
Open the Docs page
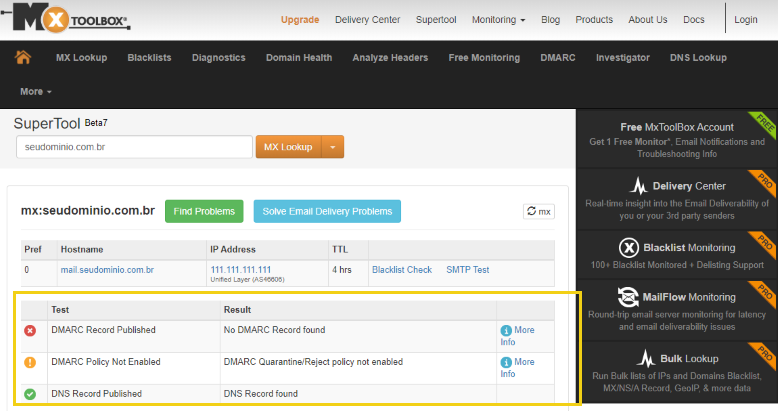coord(694,20)
